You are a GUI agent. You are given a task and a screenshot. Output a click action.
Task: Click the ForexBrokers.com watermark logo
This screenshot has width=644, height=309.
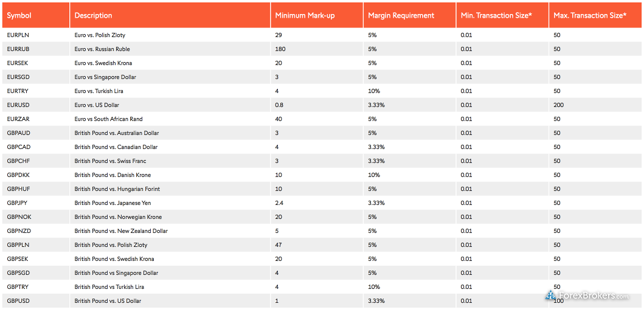[x=587, y=295]
